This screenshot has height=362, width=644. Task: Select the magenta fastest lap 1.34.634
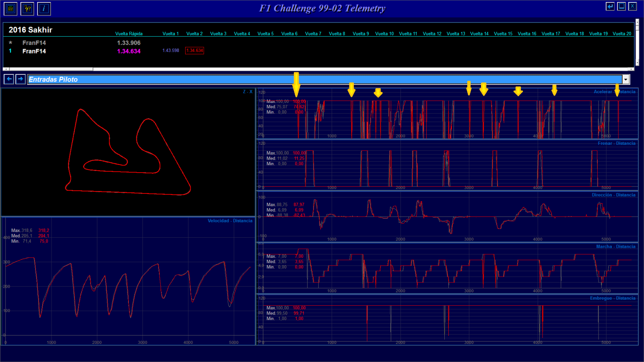(x=129, y=51)
